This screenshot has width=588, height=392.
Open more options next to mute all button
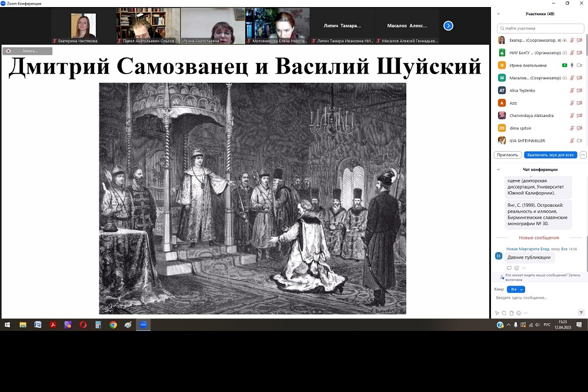[583, 155]
